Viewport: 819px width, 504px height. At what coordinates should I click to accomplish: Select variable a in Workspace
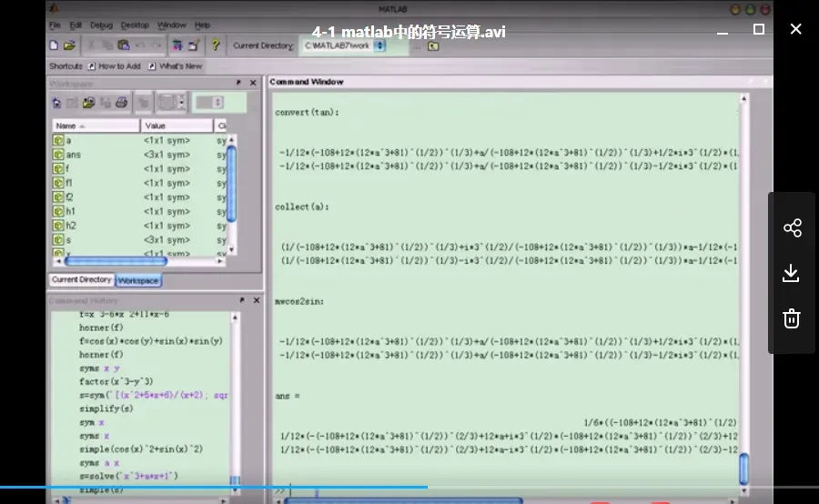(139, 140)
